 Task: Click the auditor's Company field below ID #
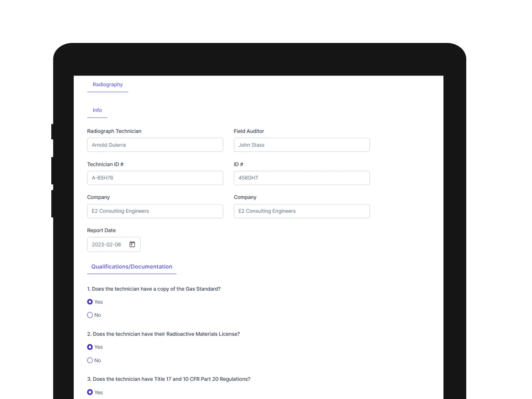[302, 211]
